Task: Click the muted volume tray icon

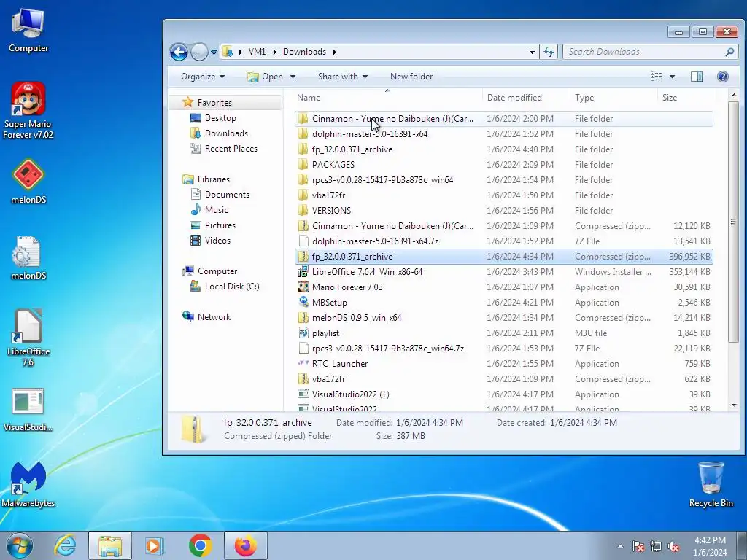Action: point(673,546)
